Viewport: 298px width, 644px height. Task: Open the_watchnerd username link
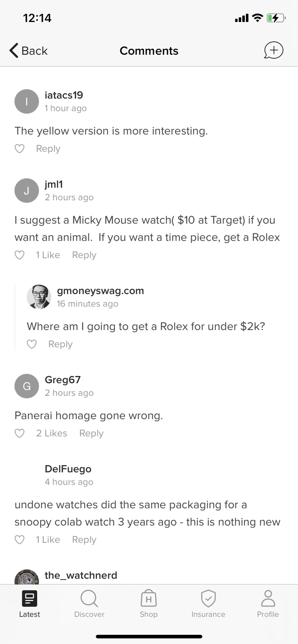click(81, 575)
